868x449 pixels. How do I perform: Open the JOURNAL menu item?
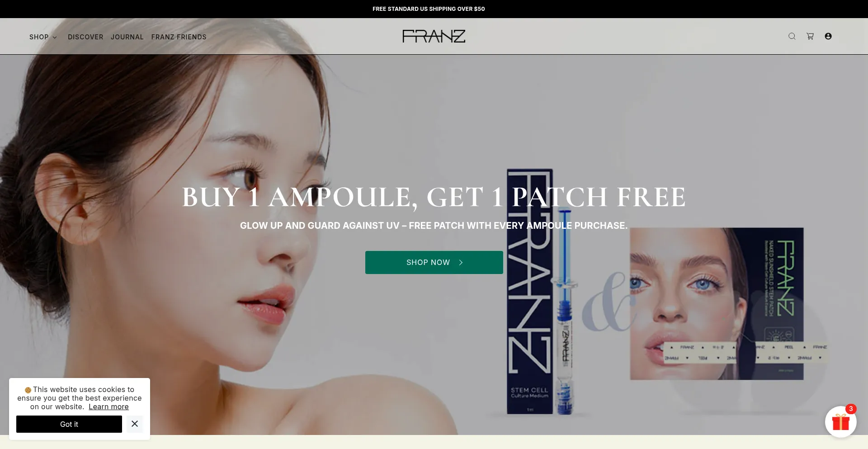pos(127,37)
